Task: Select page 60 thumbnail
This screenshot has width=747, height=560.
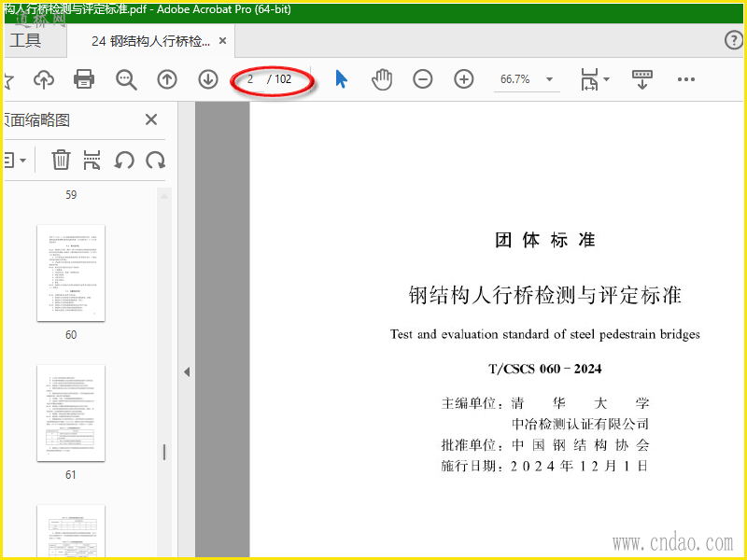Action: 71,273
